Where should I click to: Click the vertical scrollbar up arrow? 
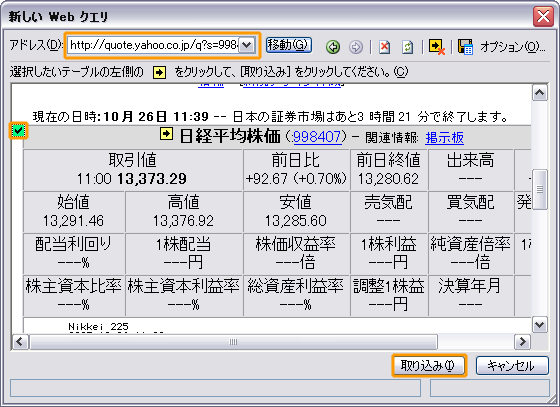(539, 93)
